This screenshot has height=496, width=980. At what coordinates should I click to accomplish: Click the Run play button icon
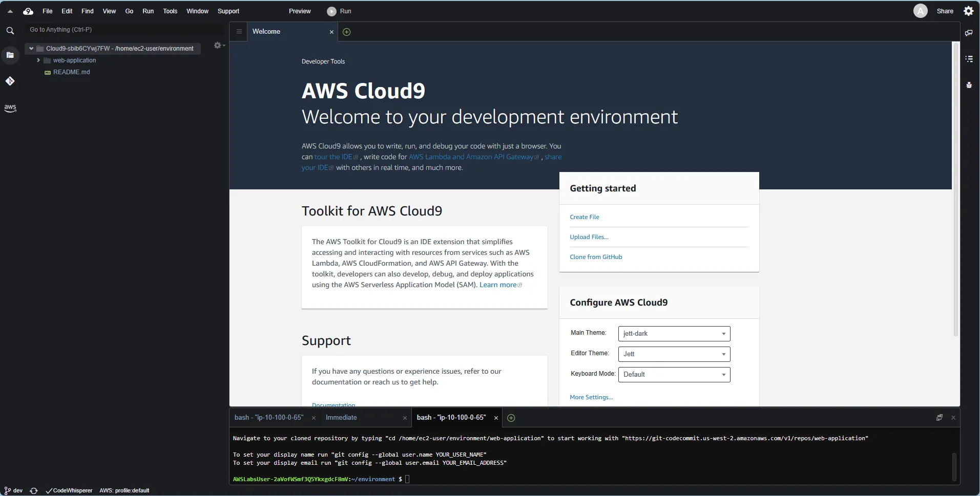[331, 11]
